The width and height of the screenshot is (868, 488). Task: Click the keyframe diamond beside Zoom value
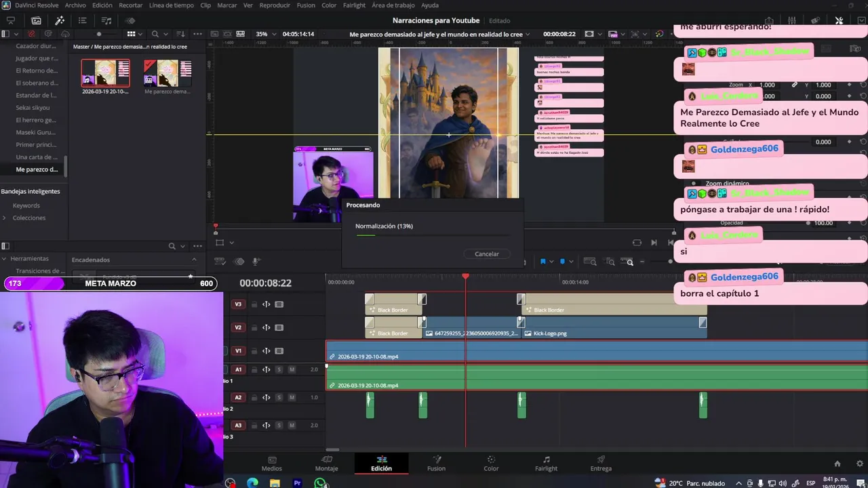849,85
